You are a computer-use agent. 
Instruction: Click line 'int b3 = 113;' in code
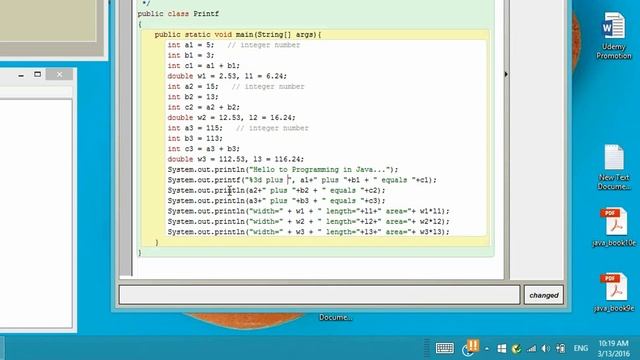(195, 138)
